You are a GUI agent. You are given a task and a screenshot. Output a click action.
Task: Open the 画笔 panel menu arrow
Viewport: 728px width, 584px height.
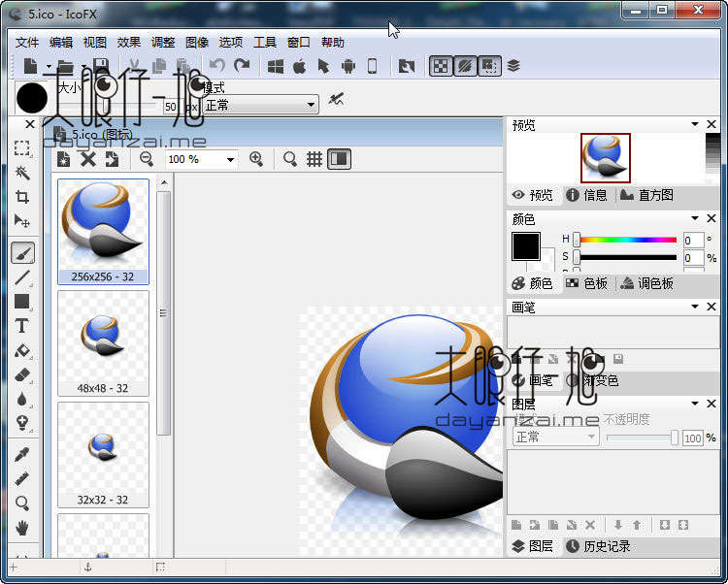pyautogui.click(x=695, y=307)
